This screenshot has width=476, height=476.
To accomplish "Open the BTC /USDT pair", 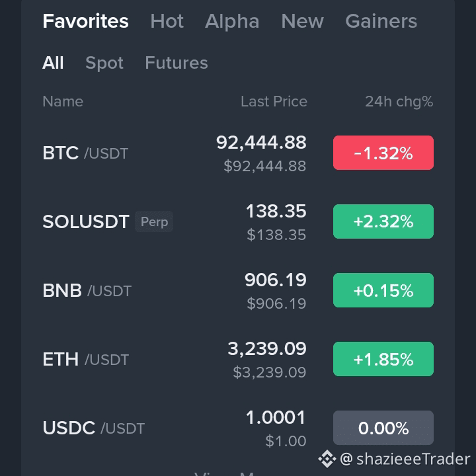I will point(238,153).
